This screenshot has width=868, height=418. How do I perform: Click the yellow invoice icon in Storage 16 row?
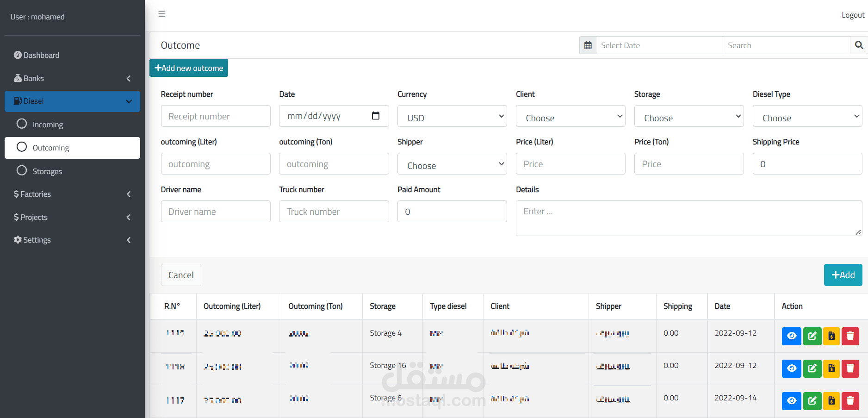(x=831, y=368)
